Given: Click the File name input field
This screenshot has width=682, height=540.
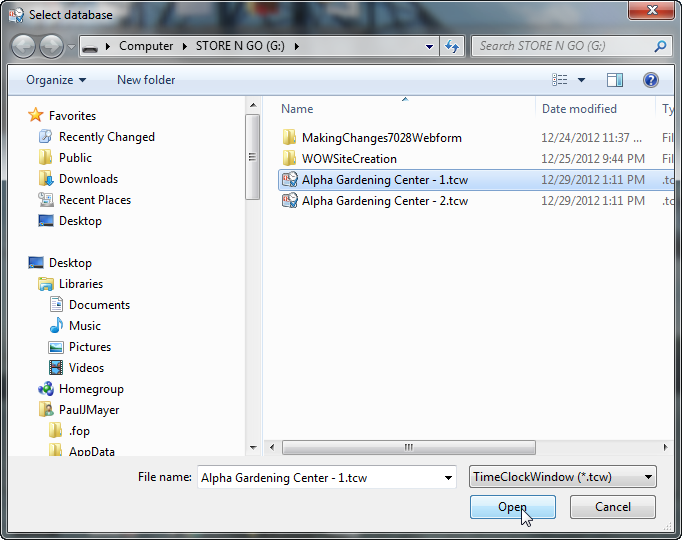Looking at the screenshot, I should pos(318,478).
